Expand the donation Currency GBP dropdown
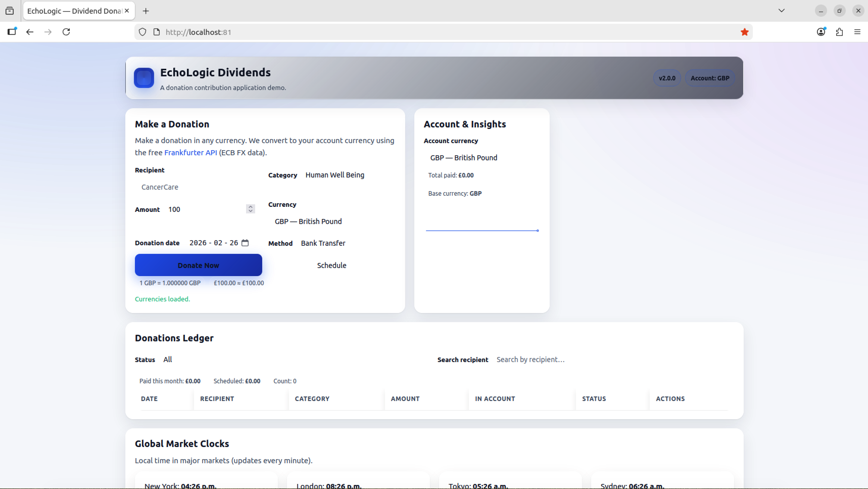 pyautogui.click(x=308, y=221)
